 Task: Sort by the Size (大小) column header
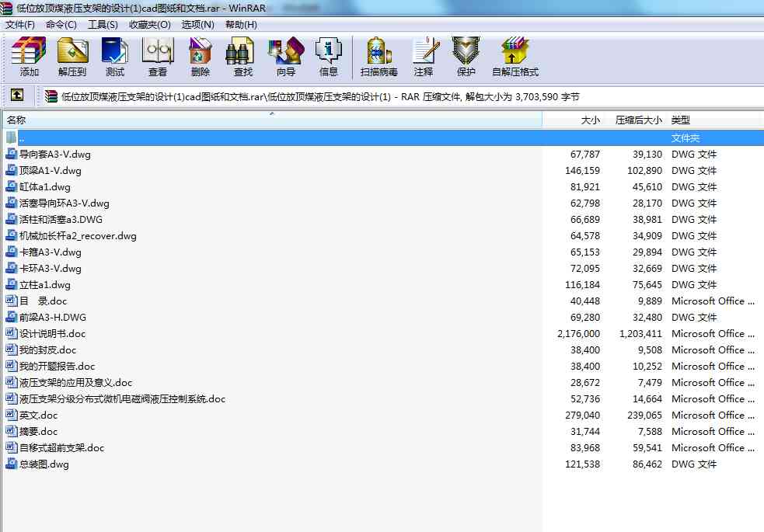point(590,120)
